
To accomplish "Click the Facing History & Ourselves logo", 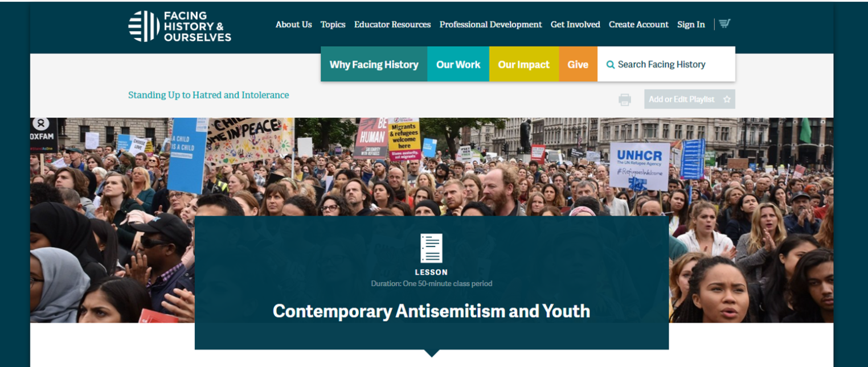I will (180, 26).
